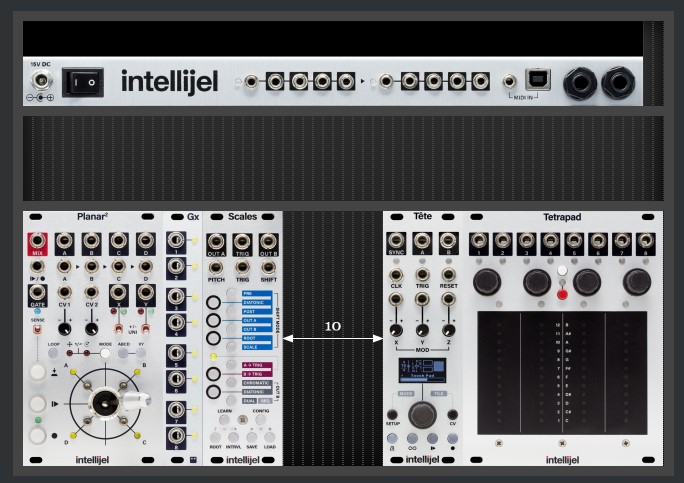Click output jack 5 on Tetrapad
Screen dimensions: 684x483
tap(574, 243)
